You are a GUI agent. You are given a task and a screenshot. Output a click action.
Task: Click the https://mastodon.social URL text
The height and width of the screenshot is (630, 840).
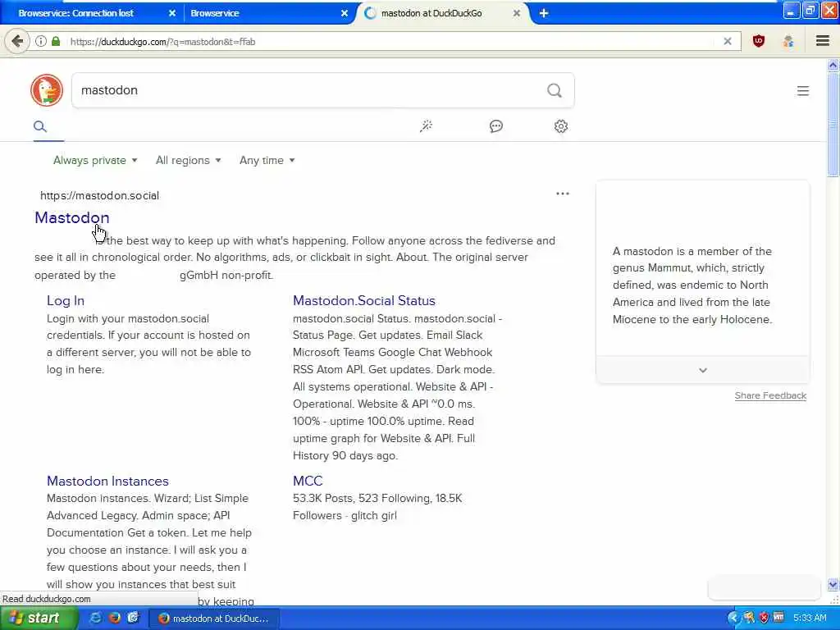[99, 195]
